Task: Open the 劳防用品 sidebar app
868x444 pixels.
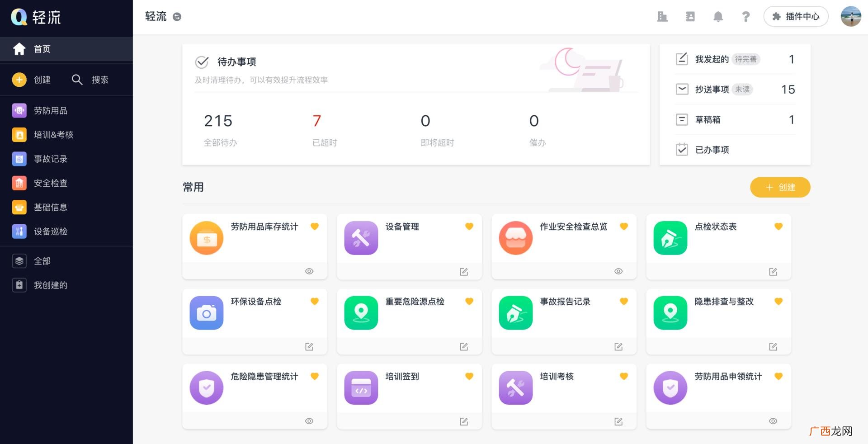Action: [66, 110]
